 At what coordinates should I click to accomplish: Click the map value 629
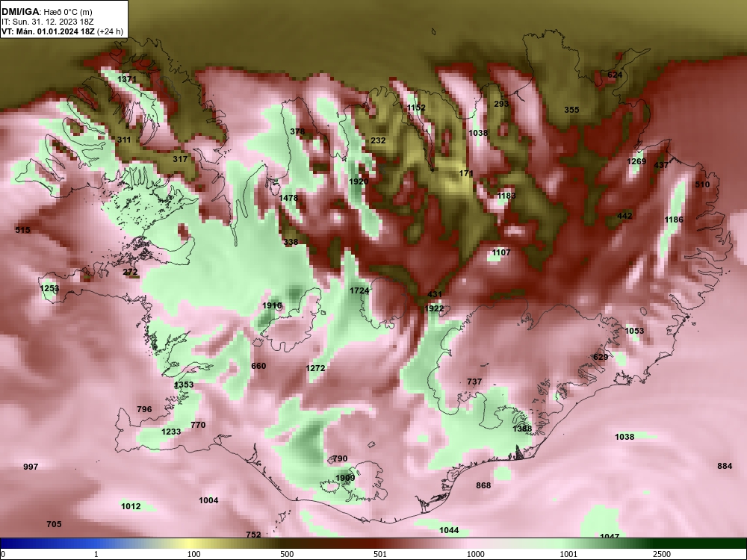pos(601,357)
